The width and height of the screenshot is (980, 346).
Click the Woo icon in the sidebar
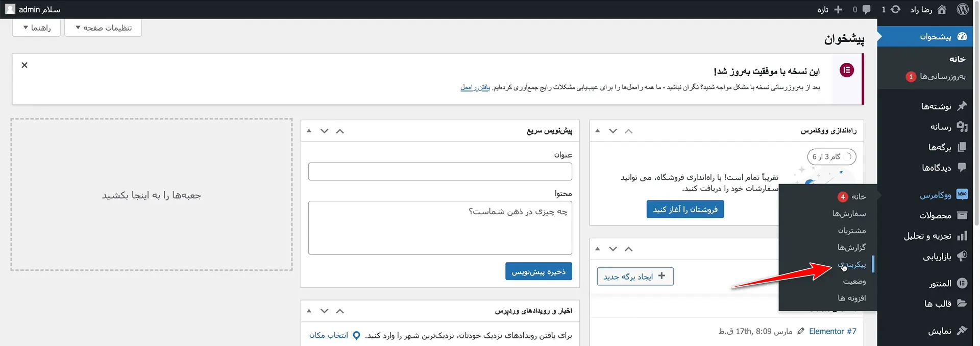(962, 194)
